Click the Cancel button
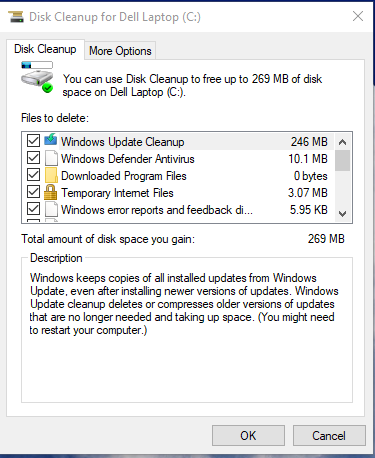 coord(329,435)
